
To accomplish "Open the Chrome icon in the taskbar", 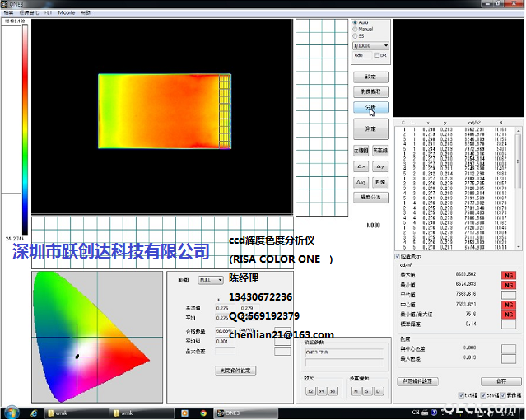I will (203, 413).
